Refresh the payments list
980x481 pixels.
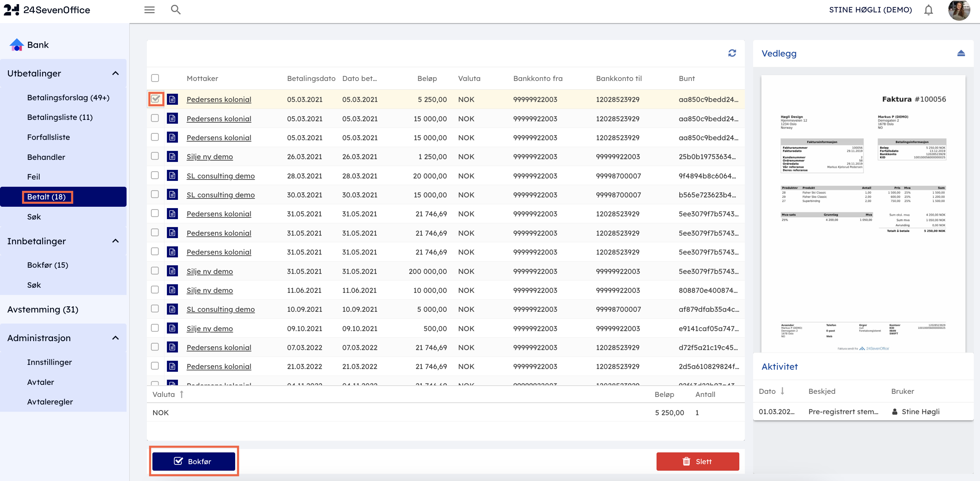[732, 53]
